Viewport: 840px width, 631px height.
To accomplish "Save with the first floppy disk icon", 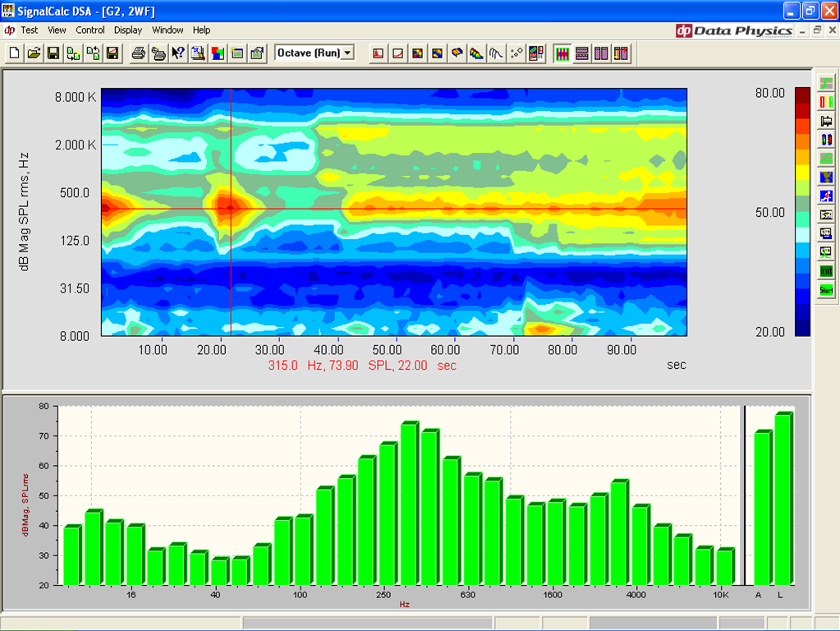I will [53, 53].
